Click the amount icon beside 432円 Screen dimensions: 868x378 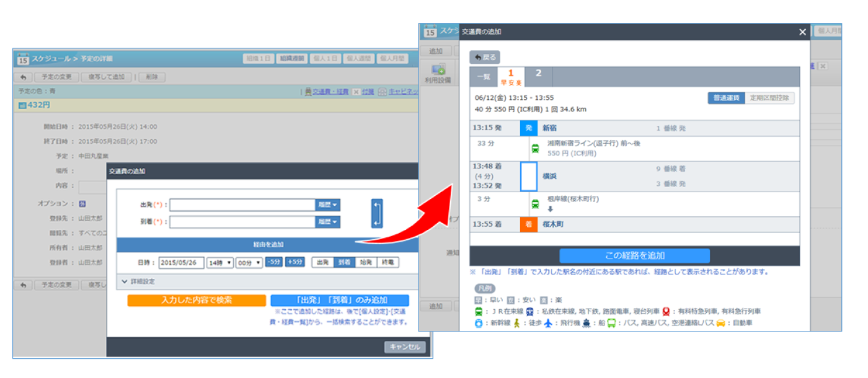pos(22,105)
